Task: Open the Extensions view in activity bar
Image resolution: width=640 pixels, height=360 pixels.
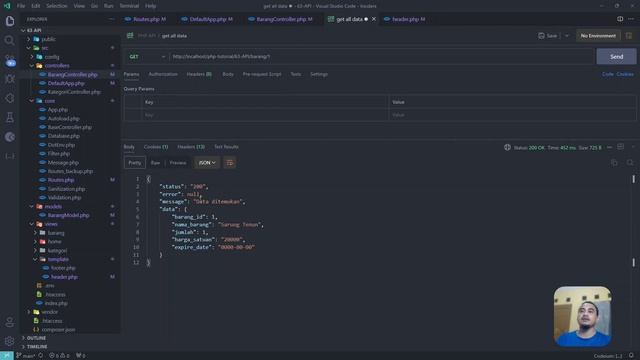Action: click(x=10, y=98)
